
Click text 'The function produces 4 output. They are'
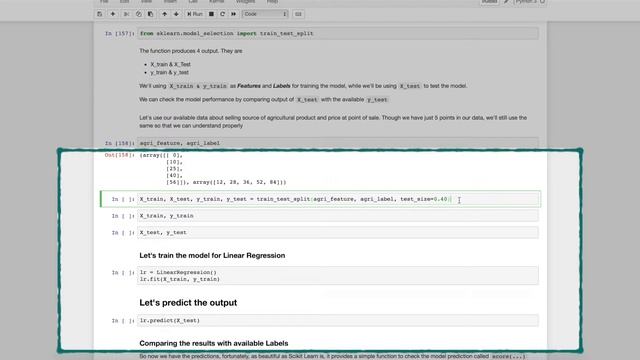191,51
